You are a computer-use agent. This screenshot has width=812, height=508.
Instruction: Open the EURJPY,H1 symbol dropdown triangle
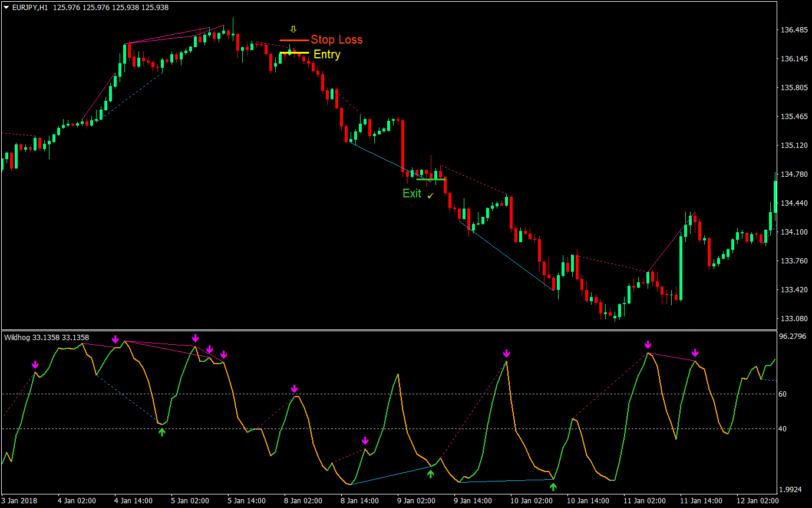pos(5,8)
